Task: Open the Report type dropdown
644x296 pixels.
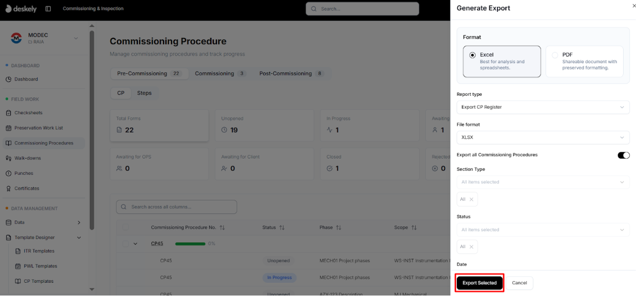Action: tap(543, 107)
